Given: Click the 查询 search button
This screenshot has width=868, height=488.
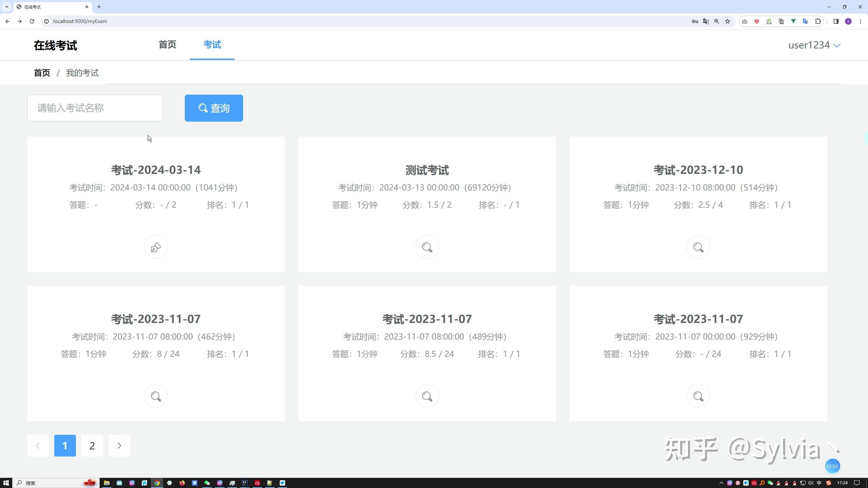Looking at the screenshot, I should click(x=214, y=108).
